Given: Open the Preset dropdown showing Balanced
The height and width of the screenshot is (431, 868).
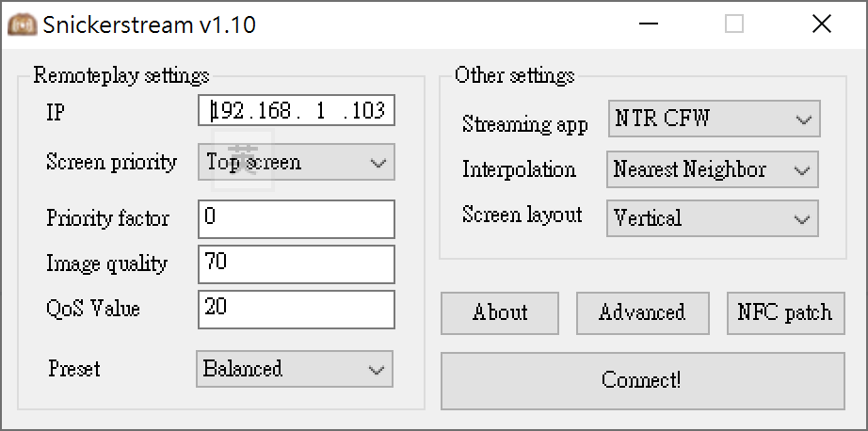Looking at the screenshot, I should pyautogui.click(x=295, y=369).
